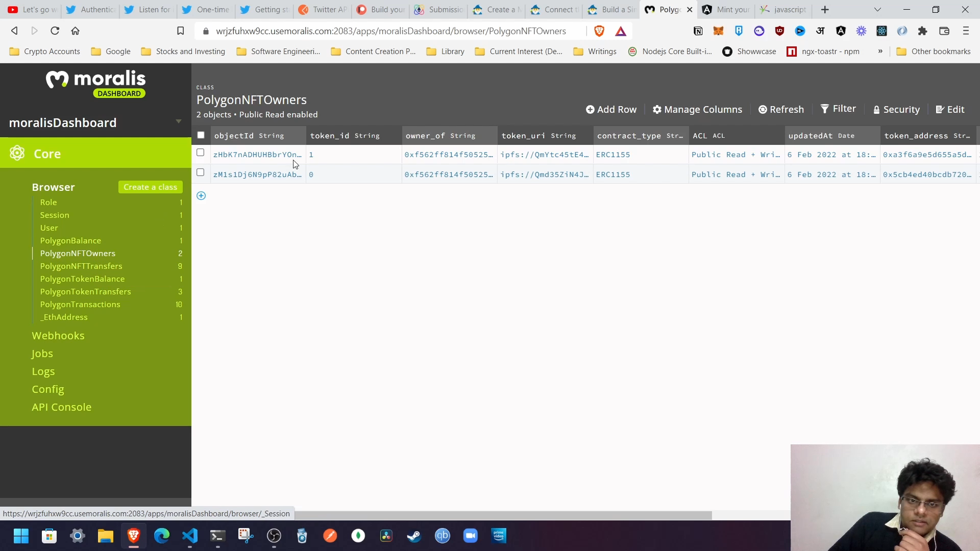Click the browser back arrow
The height and width of the screenshot is (551, 980).
(14, 31)
